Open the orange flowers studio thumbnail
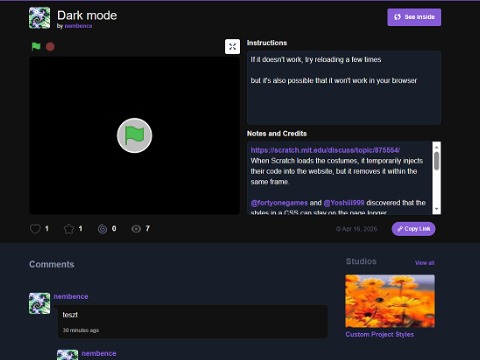480x360 pixels. (390, 301)
